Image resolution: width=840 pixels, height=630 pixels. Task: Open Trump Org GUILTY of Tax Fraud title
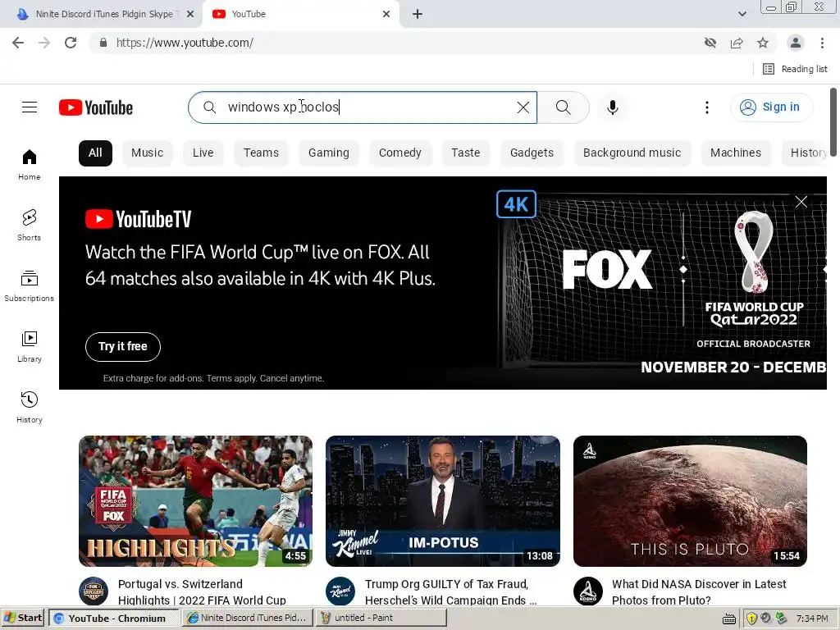tap(451, 592)
